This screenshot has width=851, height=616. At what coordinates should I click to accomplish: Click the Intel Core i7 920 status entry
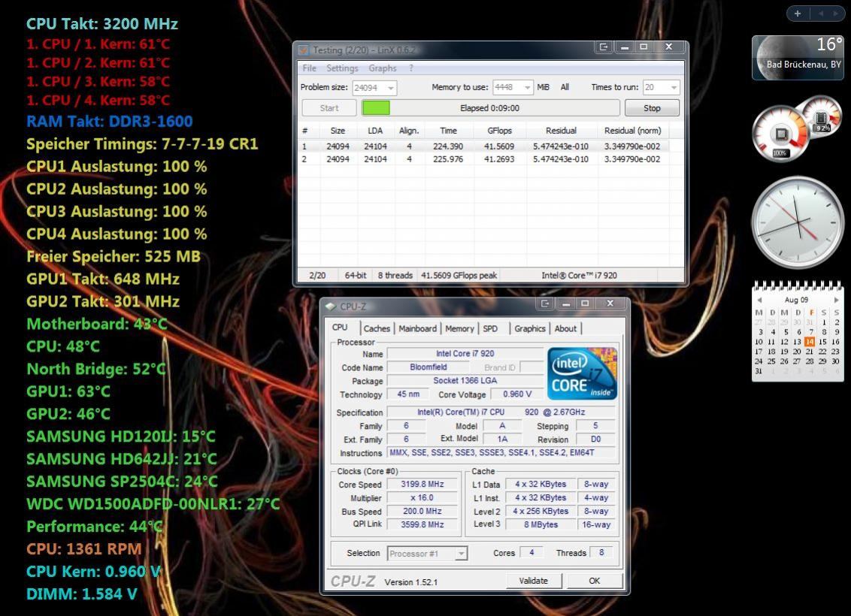point(579,276)
